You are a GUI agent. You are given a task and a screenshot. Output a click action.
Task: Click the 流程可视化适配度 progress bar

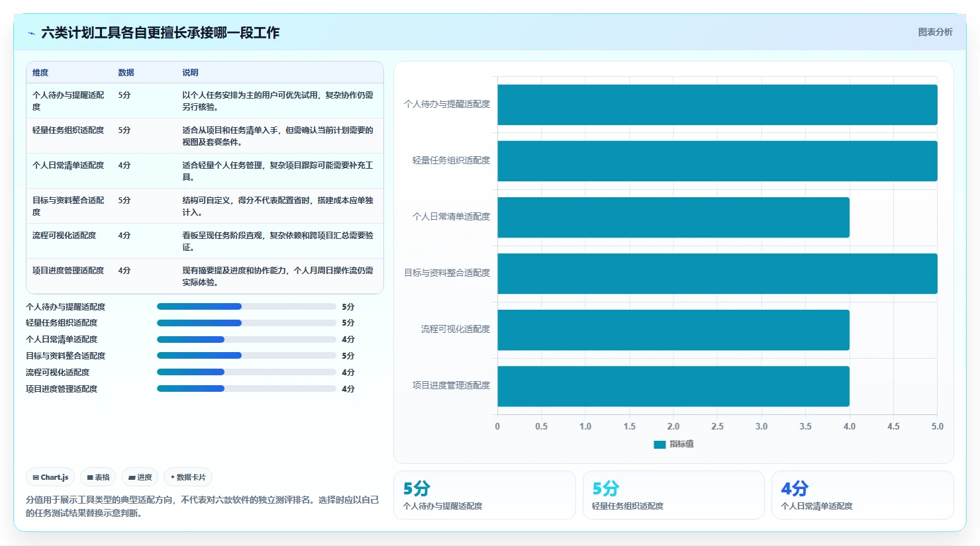click(x=246, y=372)
